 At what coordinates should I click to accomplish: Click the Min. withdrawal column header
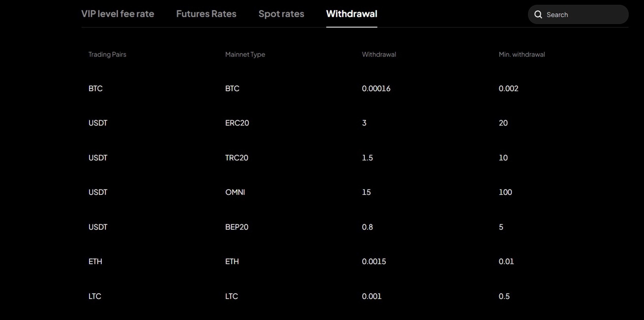(522, 54)
